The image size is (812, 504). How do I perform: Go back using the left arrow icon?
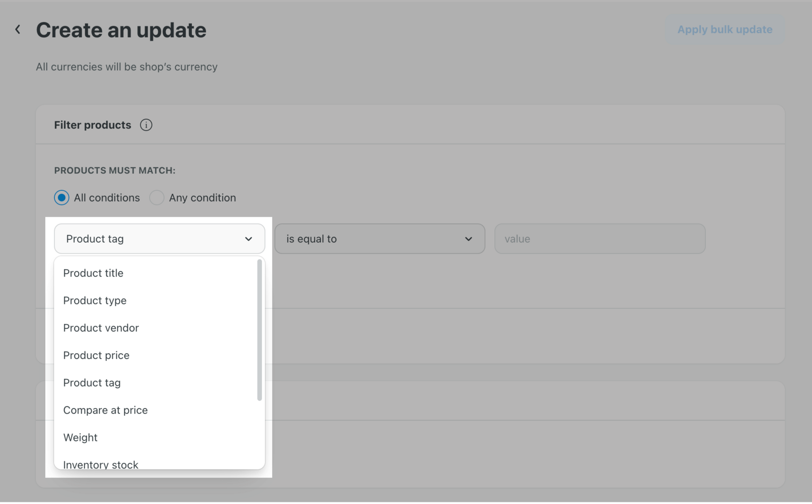click(x=18, y=29)
